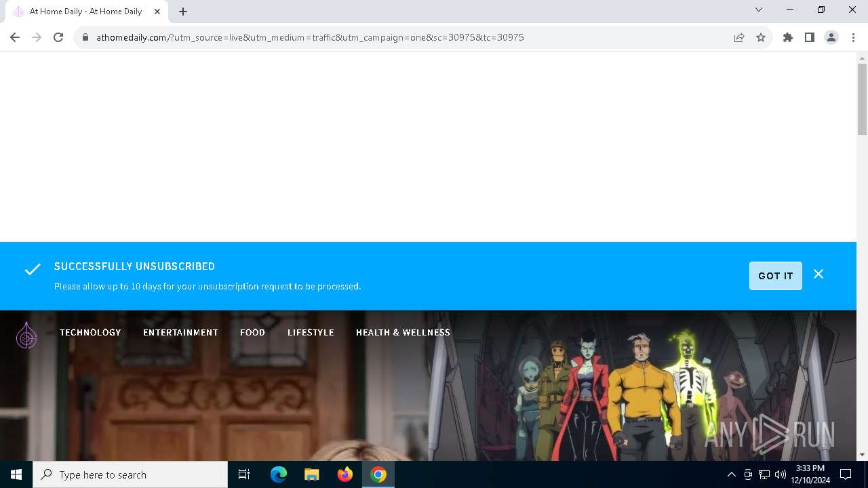
Task: Click the browser forward arrow
Action: pos(37,37)
